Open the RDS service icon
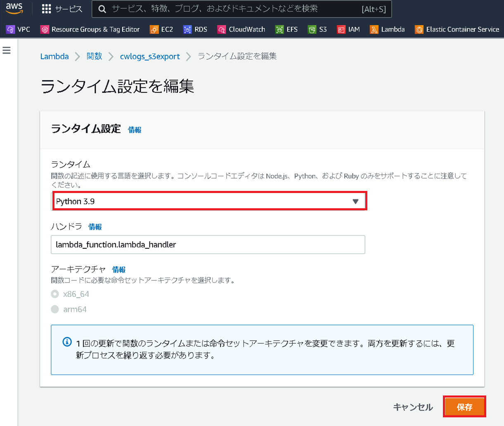 tap(195, 29)
